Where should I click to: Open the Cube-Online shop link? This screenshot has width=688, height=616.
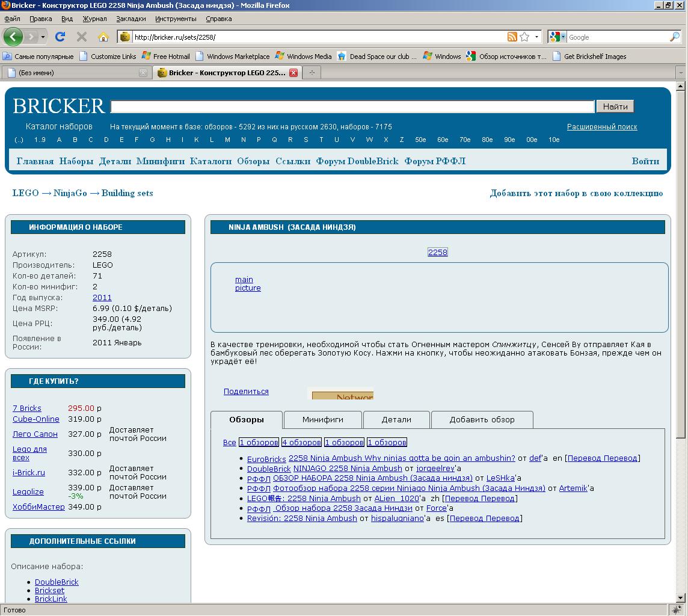click(x=36, y=419)
